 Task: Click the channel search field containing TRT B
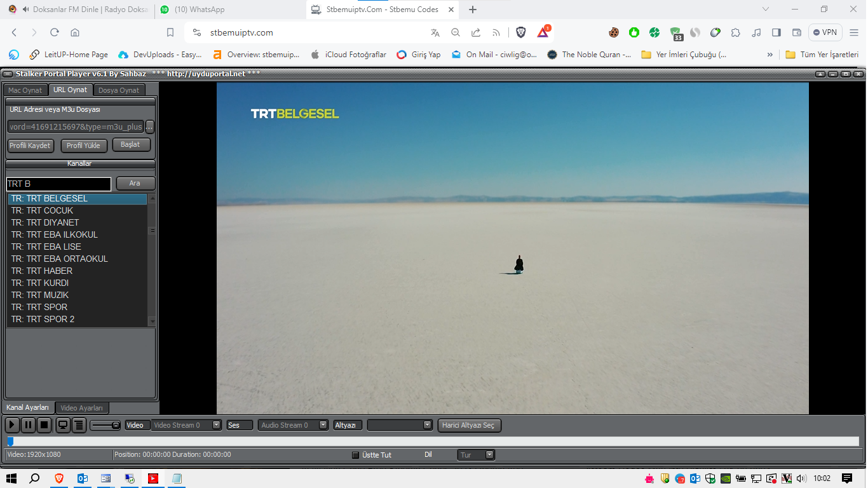pos(58,184)
